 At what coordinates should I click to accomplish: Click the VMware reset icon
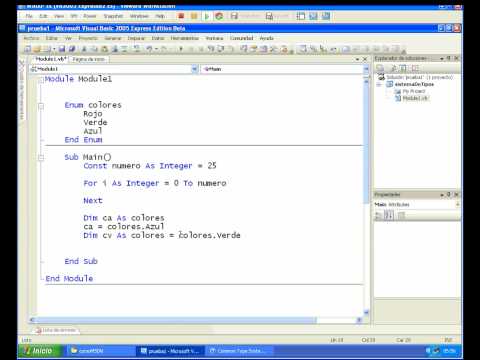tap(219, 16)
